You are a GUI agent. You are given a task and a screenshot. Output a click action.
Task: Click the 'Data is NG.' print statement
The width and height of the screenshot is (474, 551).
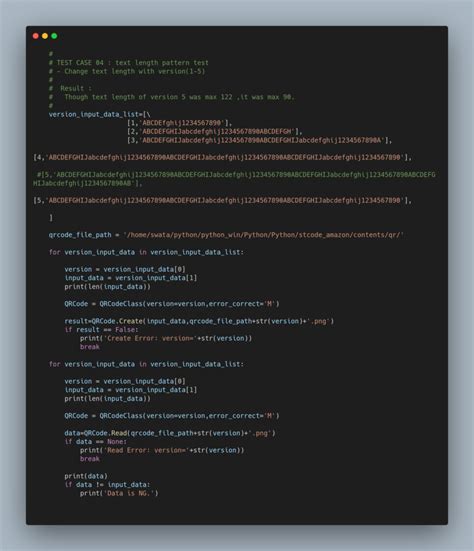click(x=119, y=493)
